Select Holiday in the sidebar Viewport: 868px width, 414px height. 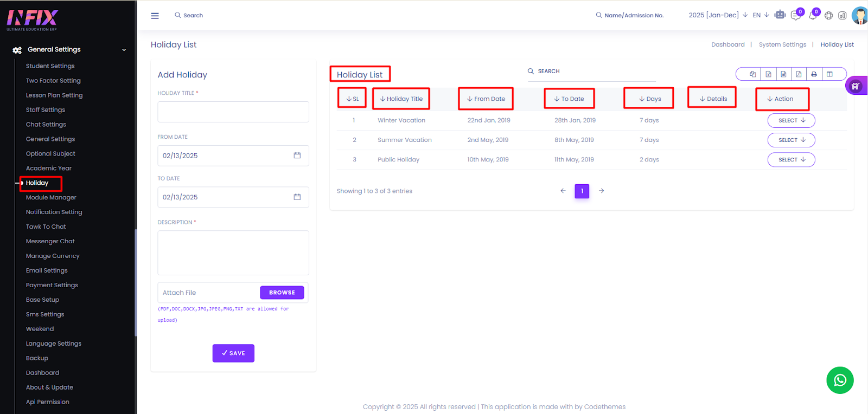pos(37,183)
